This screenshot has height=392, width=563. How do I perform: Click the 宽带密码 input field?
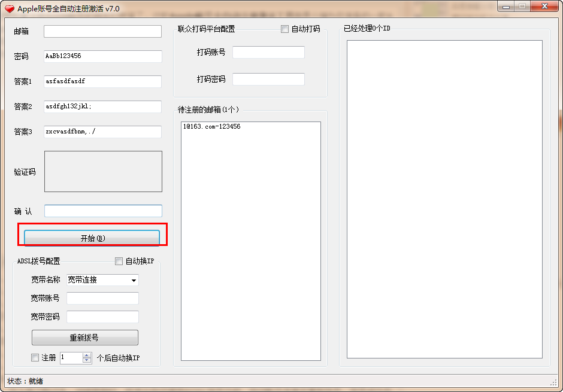[x=102, y=317]
